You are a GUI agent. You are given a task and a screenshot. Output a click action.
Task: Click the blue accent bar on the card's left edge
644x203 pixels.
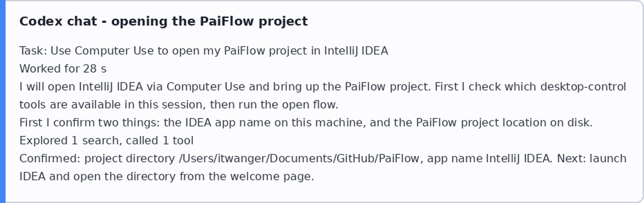coord(3,101)
